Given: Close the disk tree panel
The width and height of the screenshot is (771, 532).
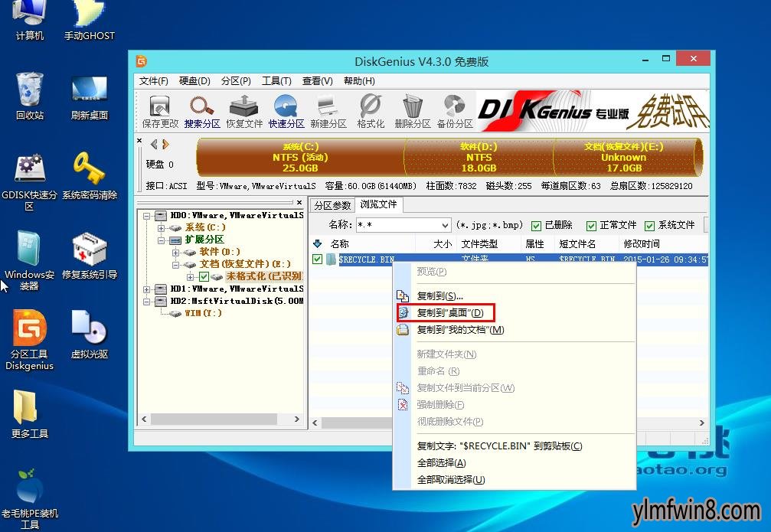Looking at the screenshot, I should pos(299,202).
